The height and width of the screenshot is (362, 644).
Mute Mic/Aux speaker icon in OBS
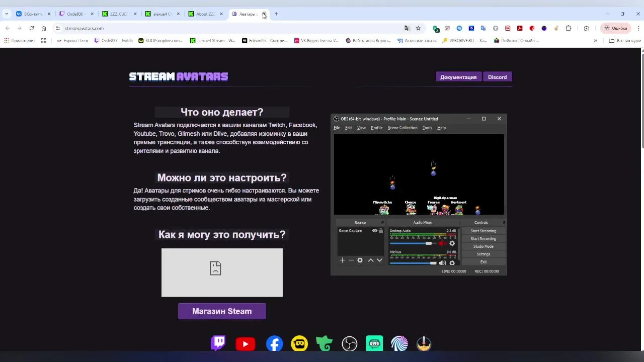pyautogui.click(x=442, y=263)
